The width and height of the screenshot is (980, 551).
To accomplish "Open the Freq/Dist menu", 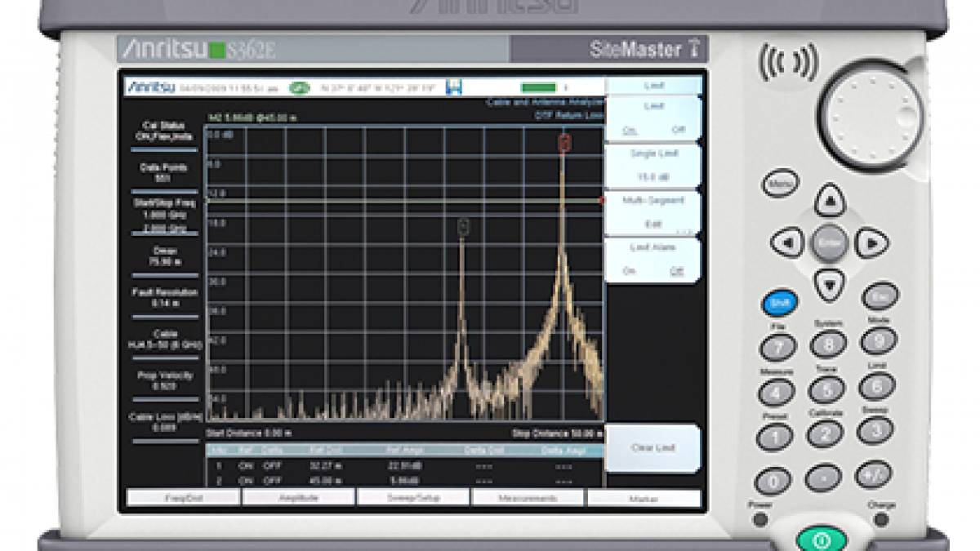I will 184,497.
